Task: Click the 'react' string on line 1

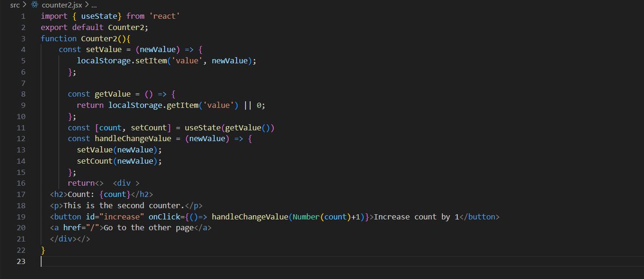Action: click(x=164, y=16)
